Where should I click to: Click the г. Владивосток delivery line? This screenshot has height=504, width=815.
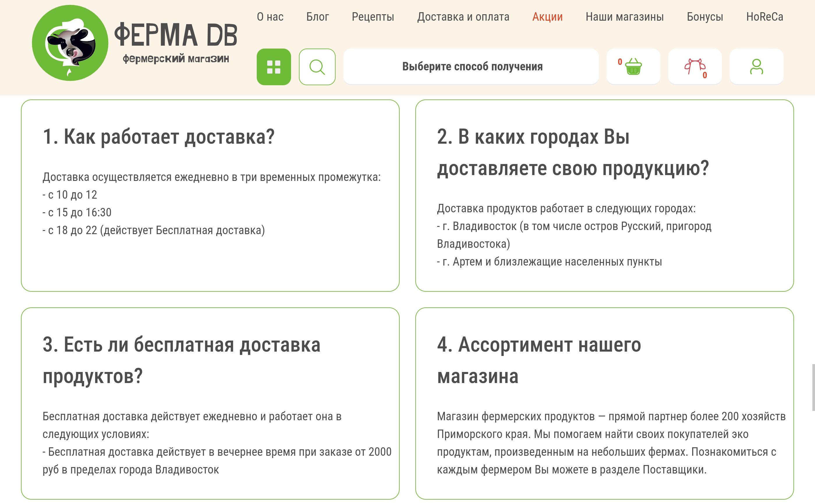pyautogui.click(x=574, y=235)
